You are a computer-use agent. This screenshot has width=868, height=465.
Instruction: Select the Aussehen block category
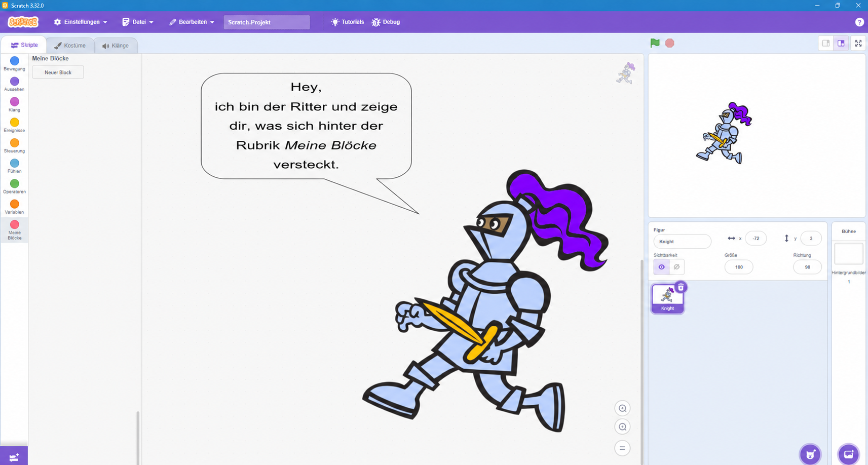pyautogui.click(x=14, y=84)
